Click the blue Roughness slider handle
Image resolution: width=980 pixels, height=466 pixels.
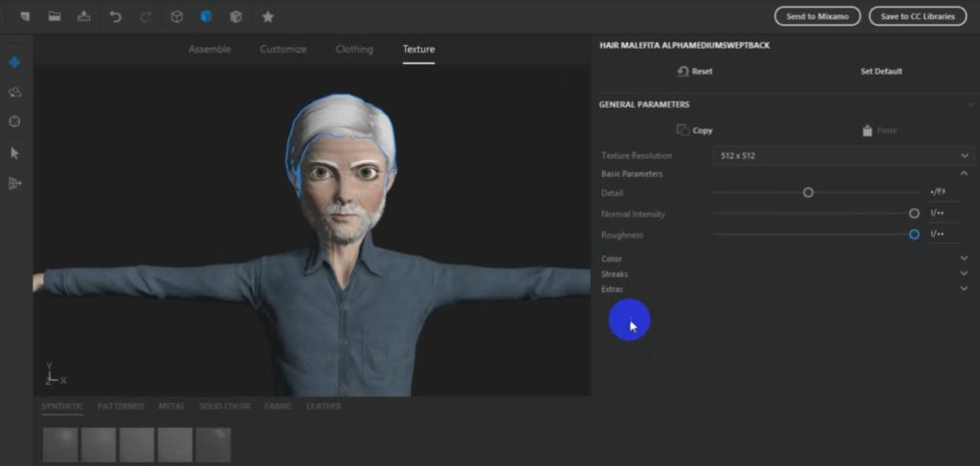click(914, 234)
